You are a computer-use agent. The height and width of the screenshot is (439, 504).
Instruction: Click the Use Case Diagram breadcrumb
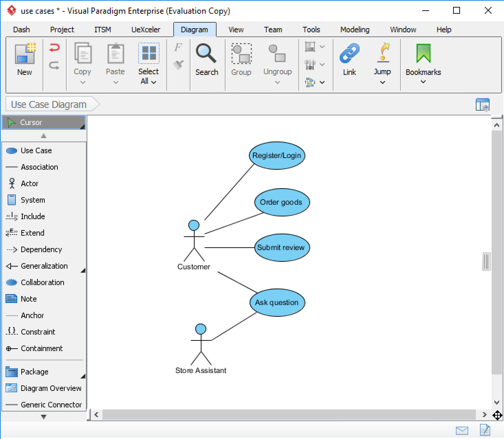(49, 104)
